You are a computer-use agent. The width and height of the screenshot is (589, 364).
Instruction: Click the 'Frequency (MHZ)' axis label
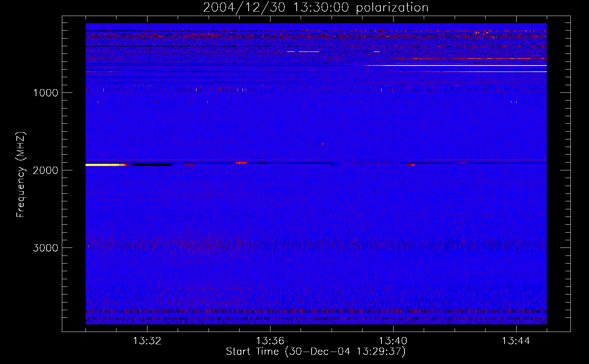[x=21, y=175]
